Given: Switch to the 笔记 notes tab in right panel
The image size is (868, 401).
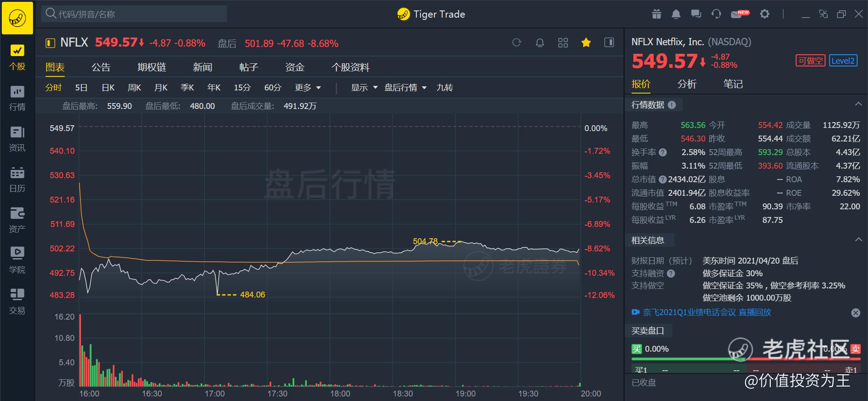Looking at the screenshot, I should click(733, 84).
